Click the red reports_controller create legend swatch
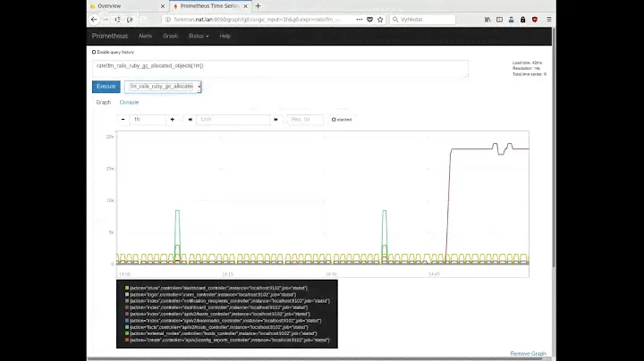 click(127, 340)
